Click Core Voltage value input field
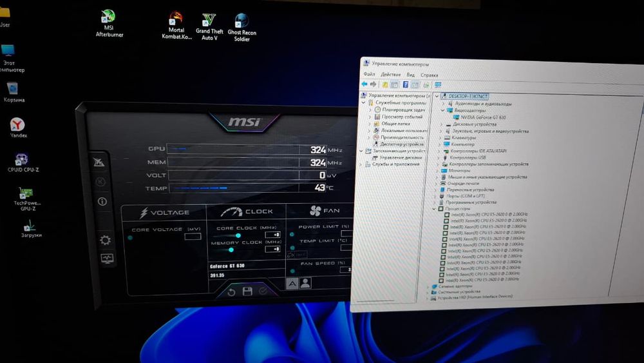Viewport: 644px width, 363px height. click(193, 237)
